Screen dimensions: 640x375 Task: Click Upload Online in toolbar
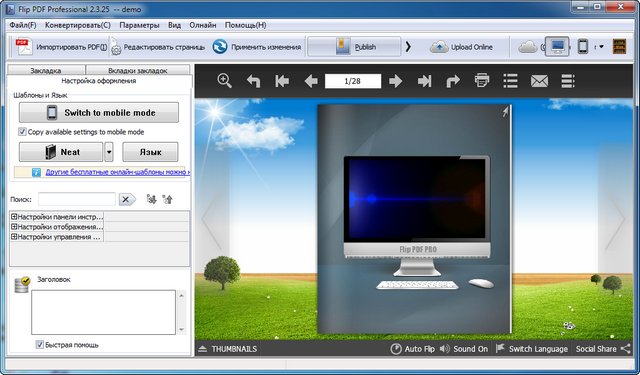tap(461, 47)
